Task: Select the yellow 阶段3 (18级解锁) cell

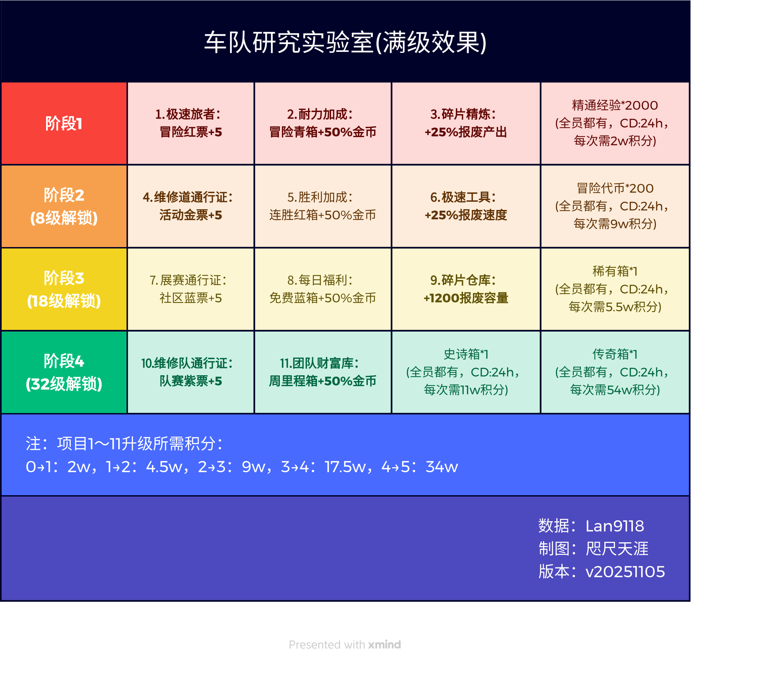Action: click(x=64, y=289)
